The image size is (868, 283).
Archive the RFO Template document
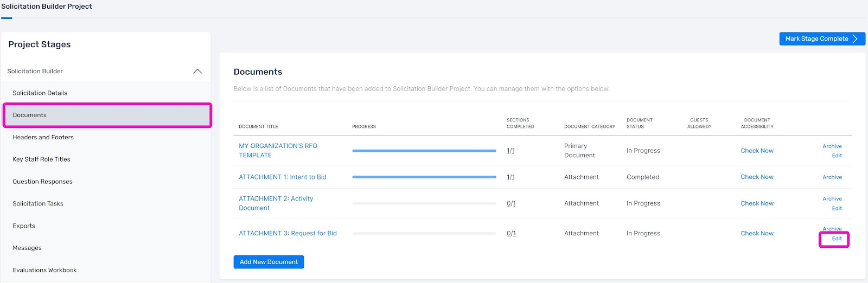pyautogui.click(x=832, y=146)
